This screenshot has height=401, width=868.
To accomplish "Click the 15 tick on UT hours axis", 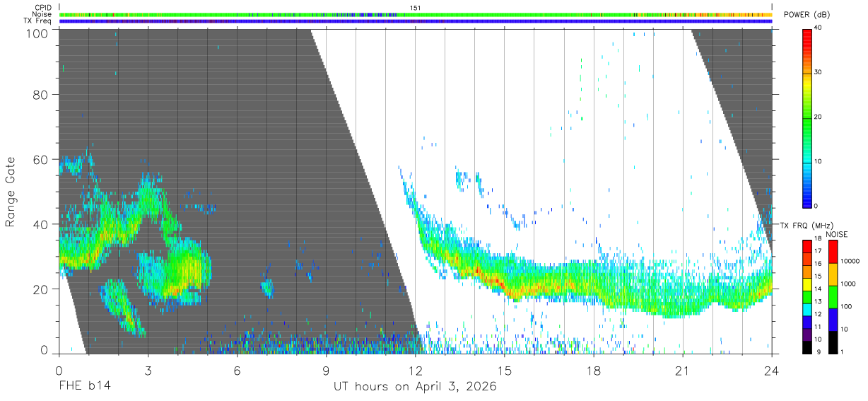I will click(505, 370).
